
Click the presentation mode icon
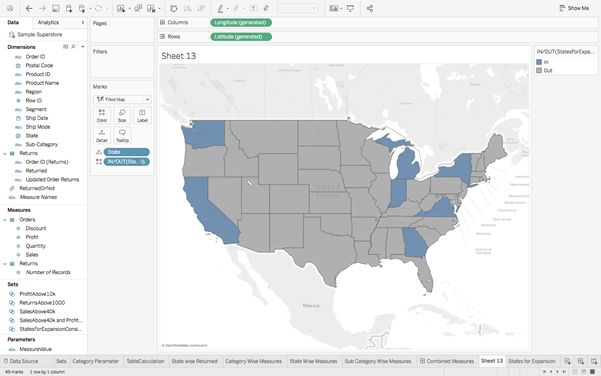pyautogui.click(x=350, y=8)
